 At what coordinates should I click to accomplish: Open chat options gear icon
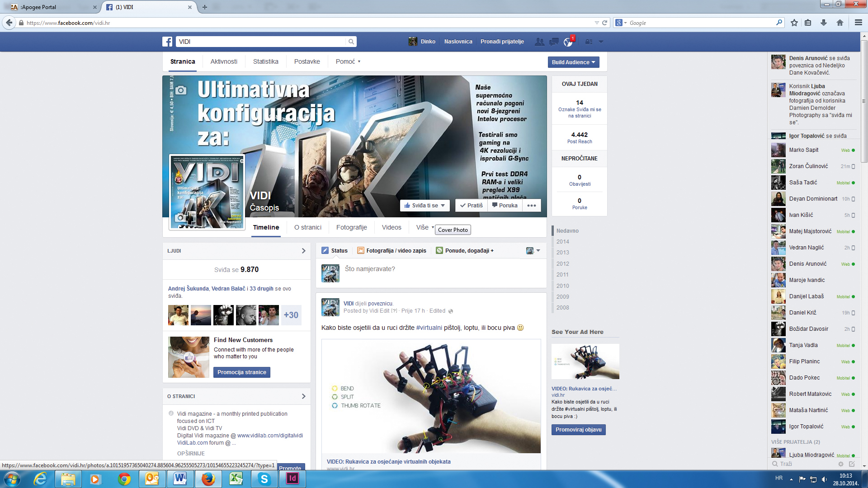(x=840, y=464)
